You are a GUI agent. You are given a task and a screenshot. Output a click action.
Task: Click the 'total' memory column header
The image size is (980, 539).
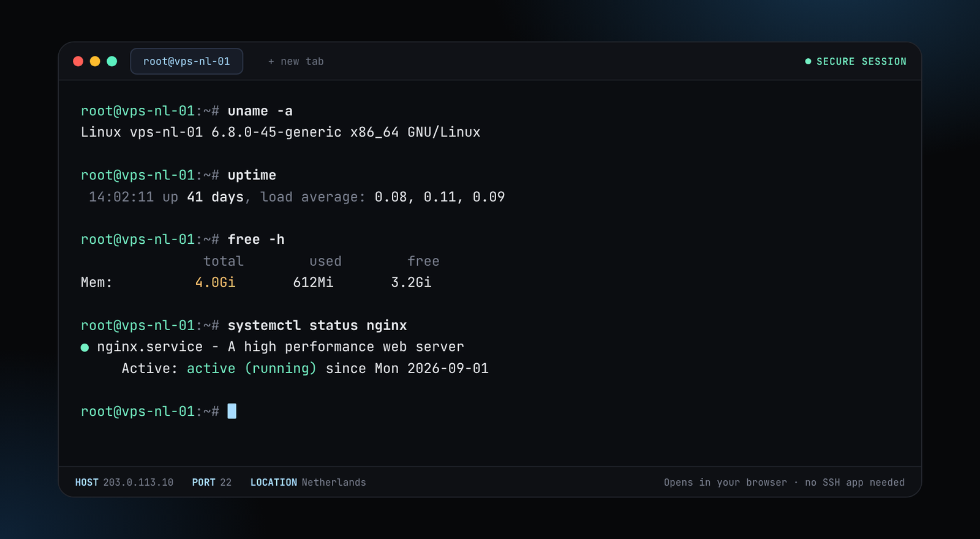pos(224,261)
